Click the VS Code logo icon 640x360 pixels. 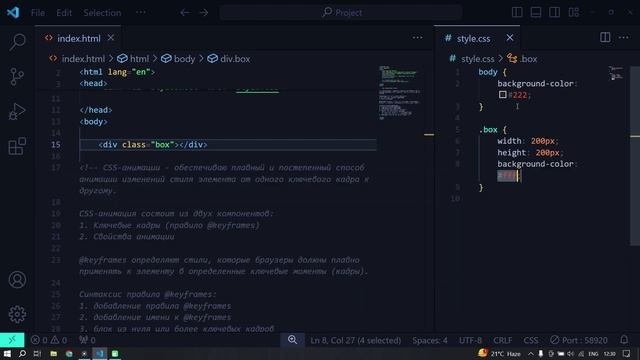point(13,12)
